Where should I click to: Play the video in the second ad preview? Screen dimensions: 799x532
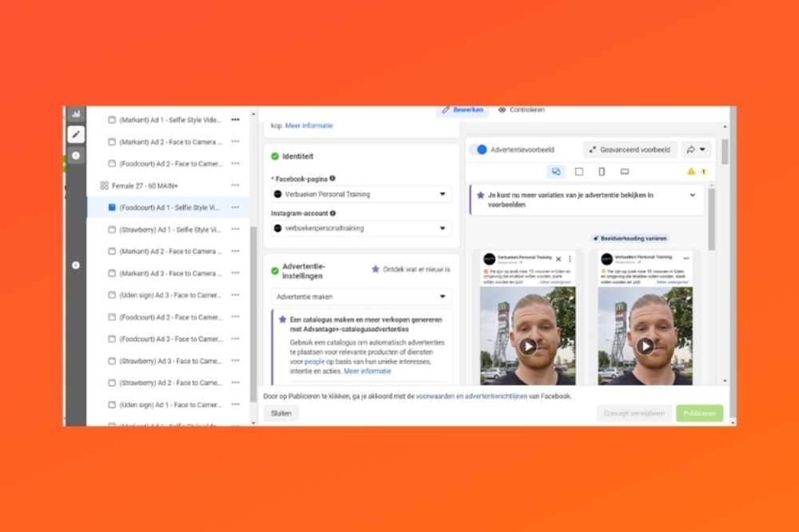tap(645, 347)
